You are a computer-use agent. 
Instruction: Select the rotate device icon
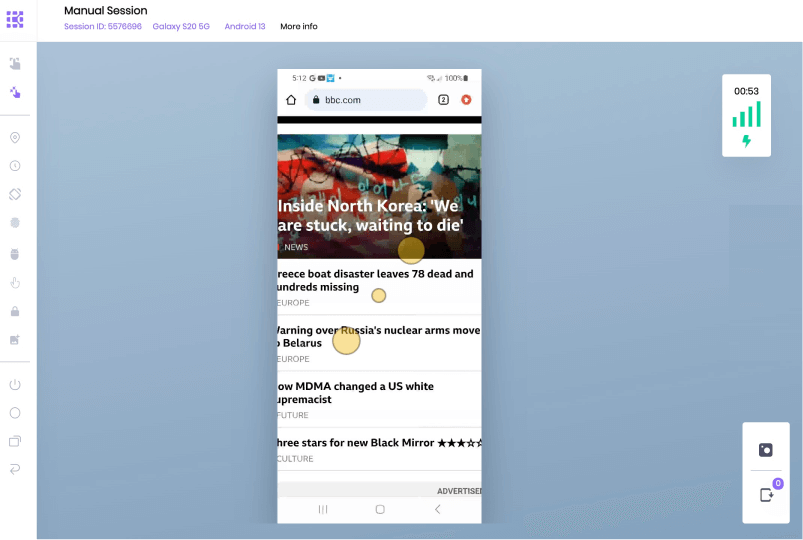[15, 194]
